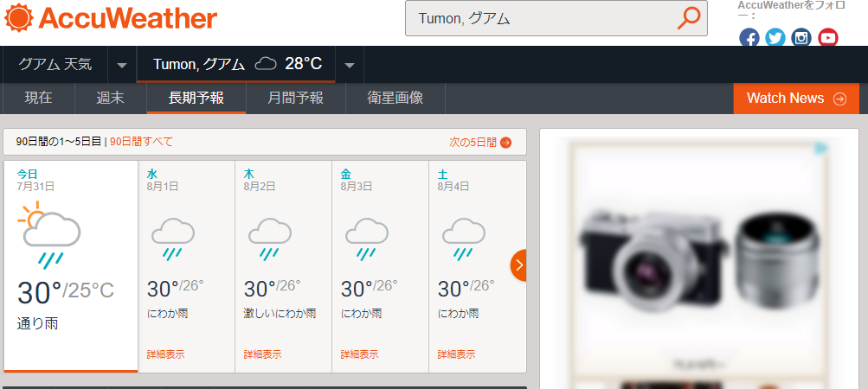Screen dimensions: 868x389
Task: Click the Watch News button
Action: click(x=796, y=99)
